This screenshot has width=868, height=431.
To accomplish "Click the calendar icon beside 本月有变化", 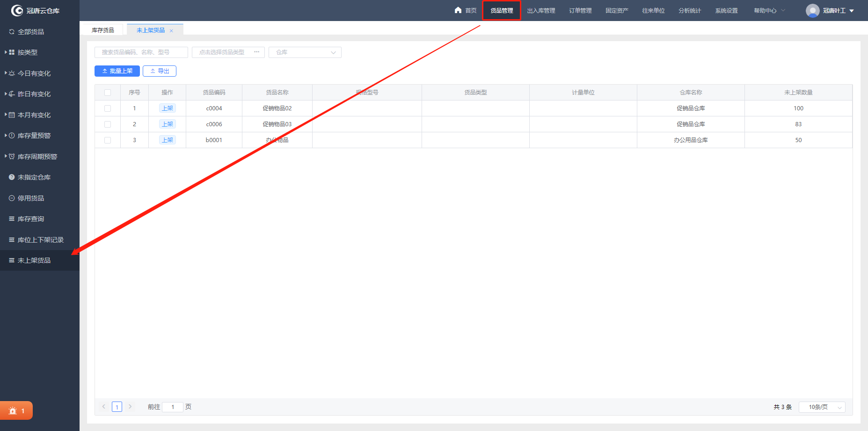I will tap(12, 115).
